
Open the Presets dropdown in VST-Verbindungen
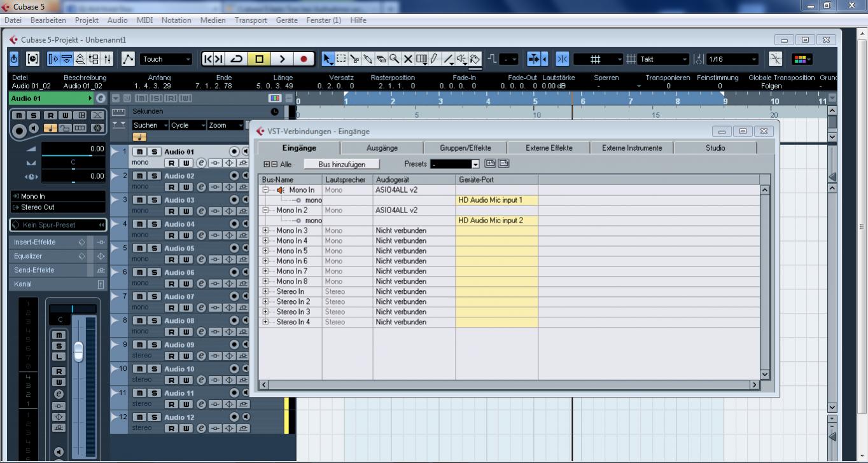[x=454, y=164]
